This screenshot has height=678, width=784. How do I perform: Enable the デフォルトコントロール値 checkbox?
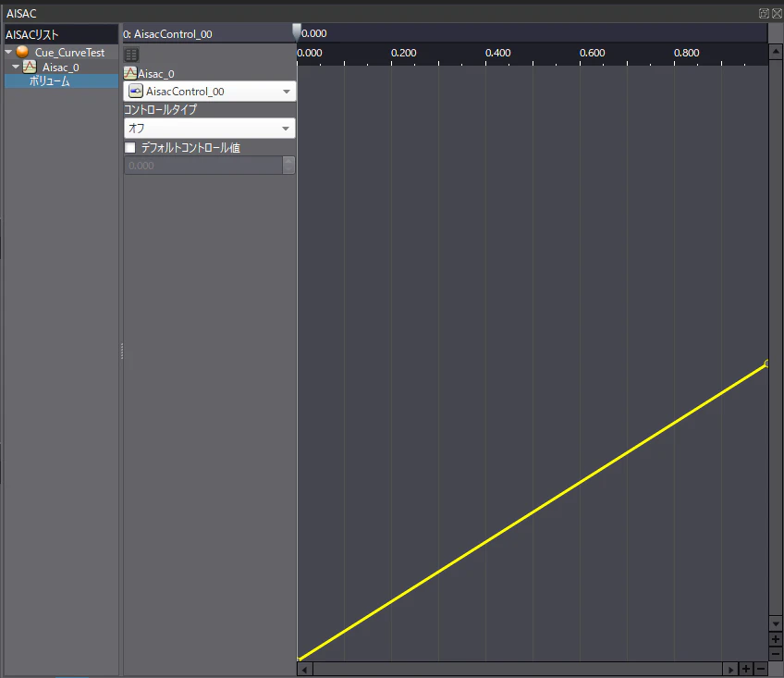(130, 148)
